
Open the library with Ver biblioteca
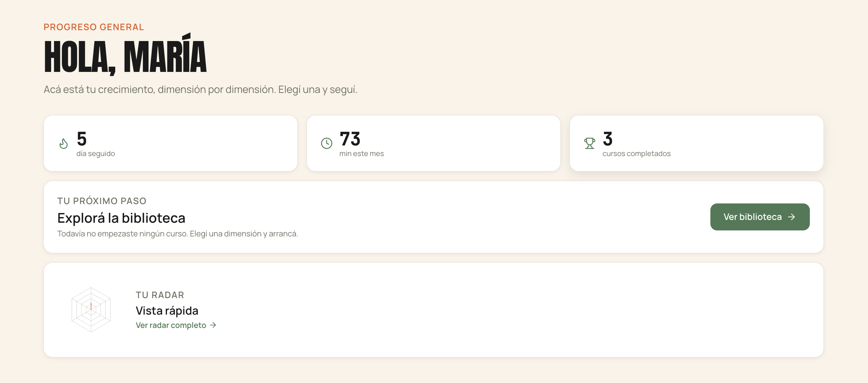760,217
